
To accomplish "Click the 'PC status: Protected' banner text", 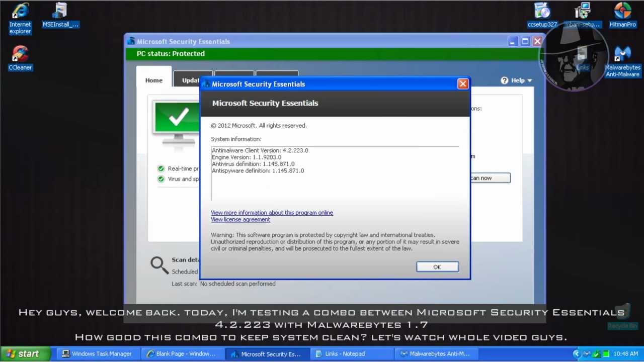I will click(x=171, y=54).
